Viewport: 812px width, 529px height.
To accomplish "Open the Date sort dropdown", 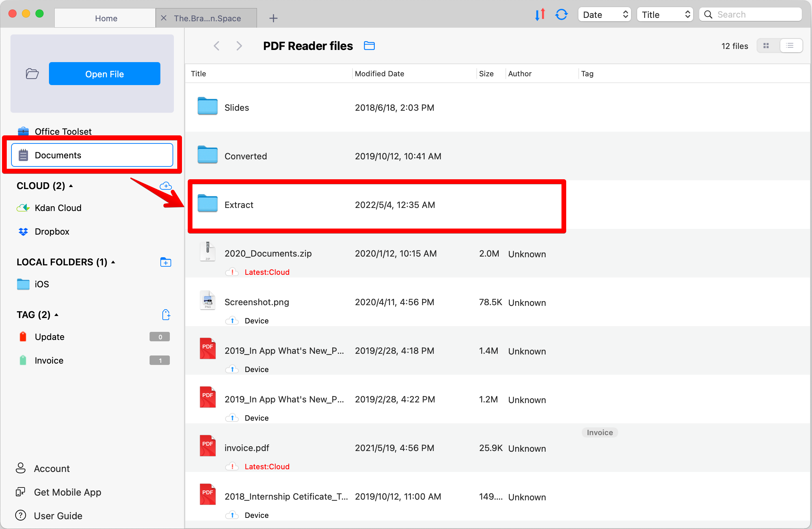I will tap(605, 15).
